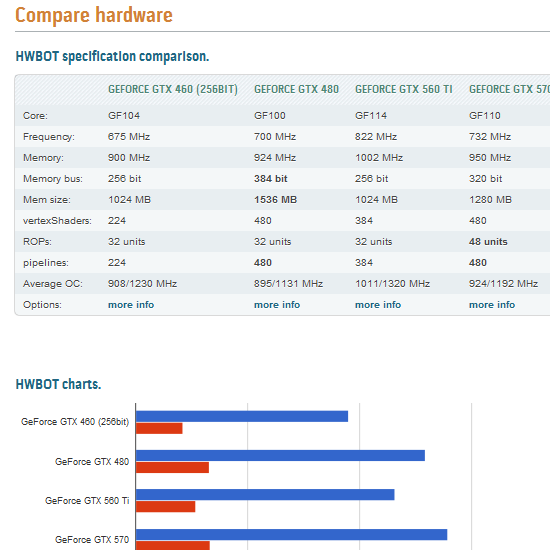Click the '908/1230 MHz' average OC value
Viewport: 550px width, 550px height.
(142, 283)
